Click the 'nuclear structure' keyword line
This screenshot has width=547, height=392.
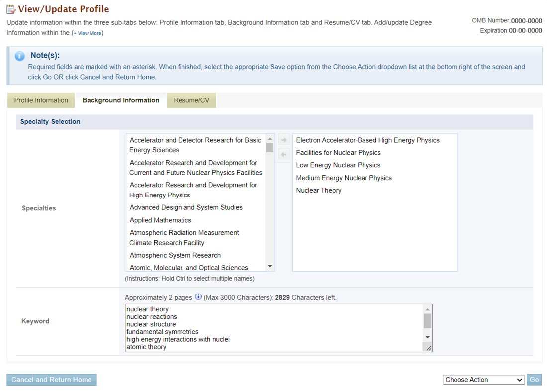pos(151,324)
